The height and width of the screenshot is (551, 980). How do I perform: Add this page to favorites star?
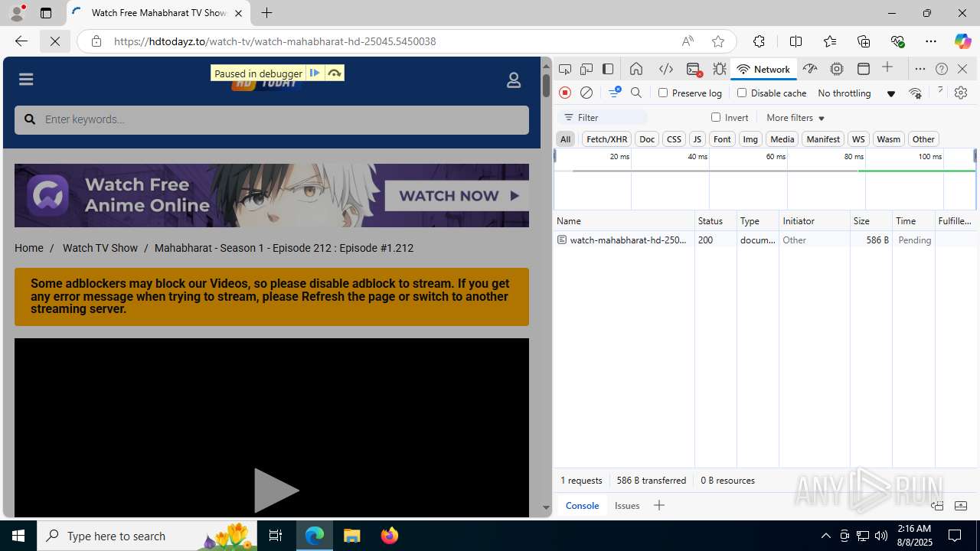pos(718,41)
